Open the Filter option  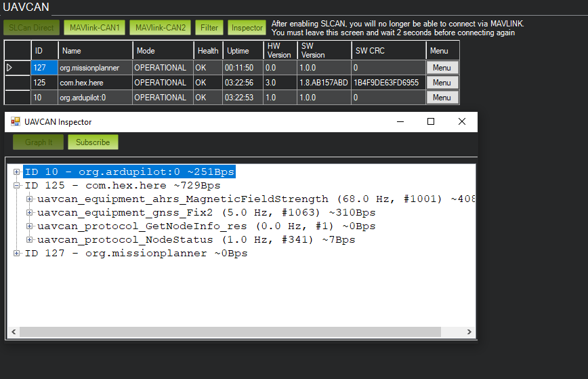209,28
